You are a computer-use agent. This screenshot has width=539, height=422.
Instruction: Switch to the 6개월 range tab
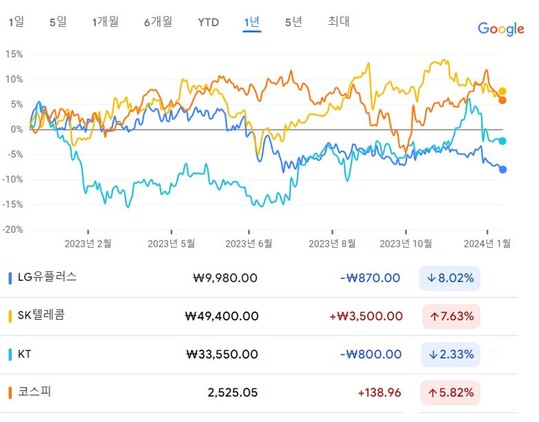click(x=158, y=22)
